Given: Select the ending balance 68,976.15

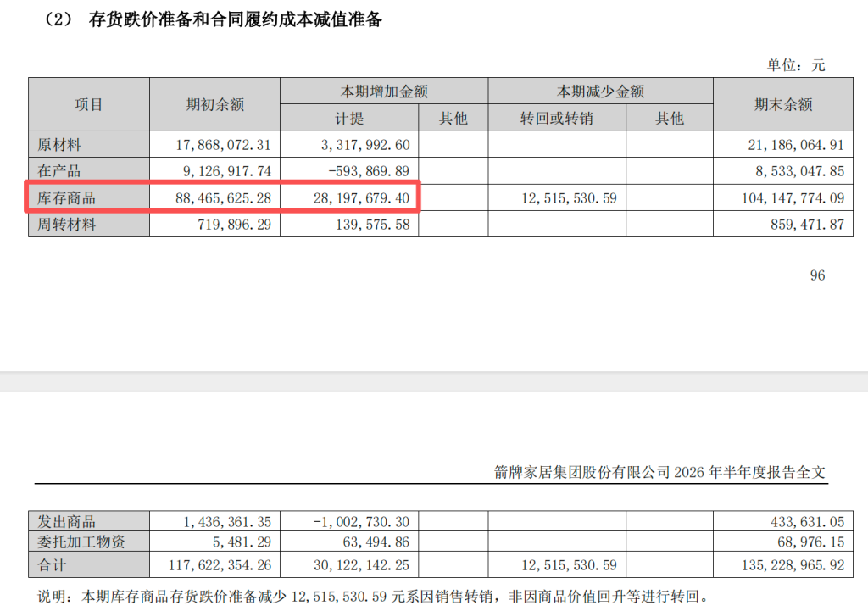Looking at the screenshot, I should click(811, 542).
